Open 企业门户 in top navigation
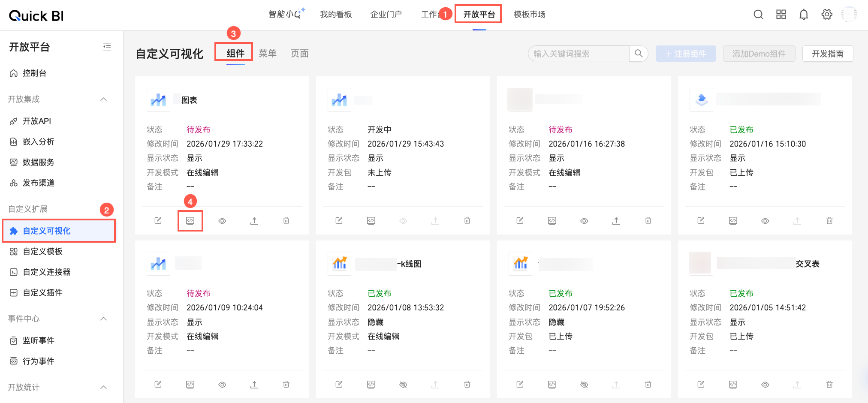 point(386,15)
